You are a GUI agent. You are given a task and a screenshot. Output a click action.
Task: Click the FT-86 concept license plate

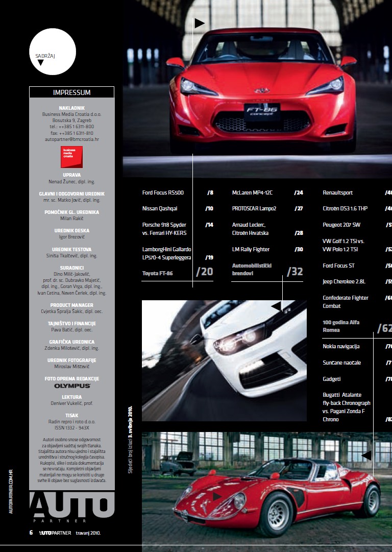tap(262, 112)
